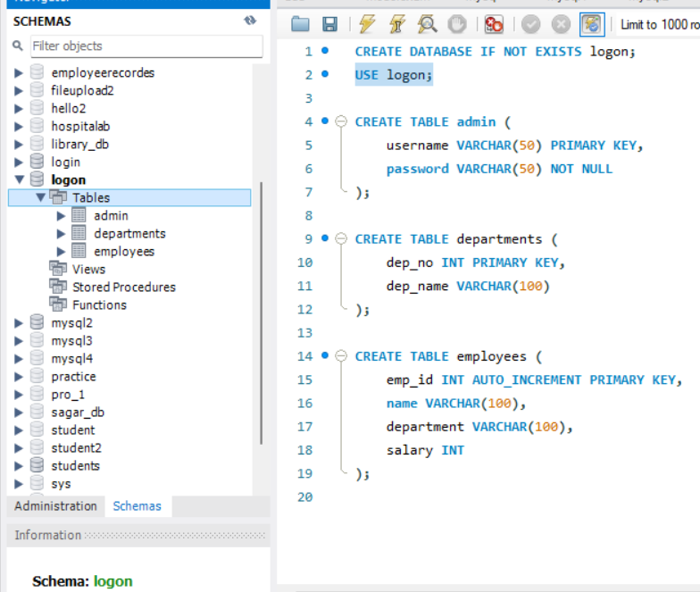
Task: Place cursor on the 'USE logon;' line
Action: 394,75
